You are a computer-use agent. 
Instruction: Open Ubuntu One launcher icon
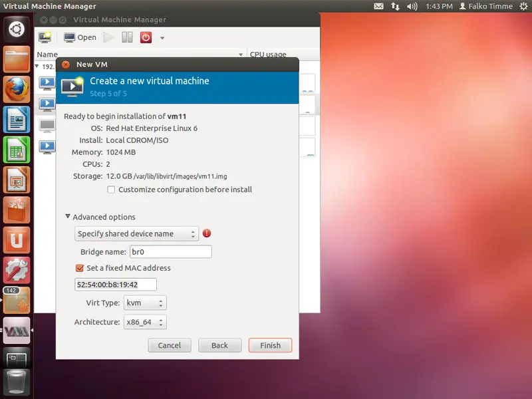click(16, 240)
